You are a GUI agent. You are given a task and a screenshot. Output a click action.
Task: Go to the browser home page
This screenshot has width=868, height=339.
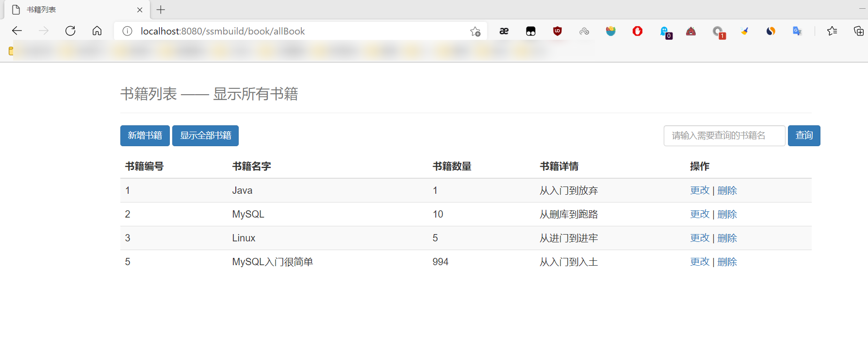point(97,31)
